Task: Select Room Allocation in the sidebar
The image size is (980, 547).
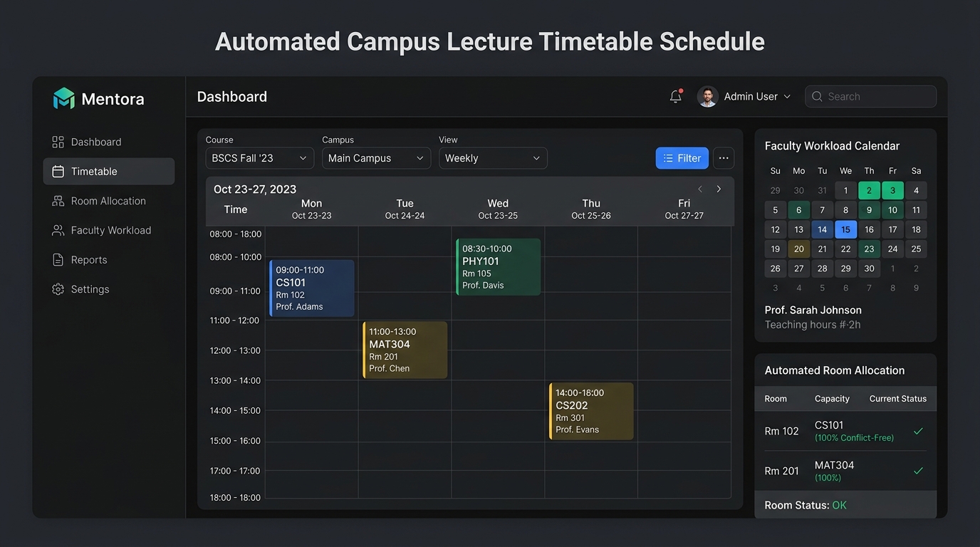Action: (109, 201)
